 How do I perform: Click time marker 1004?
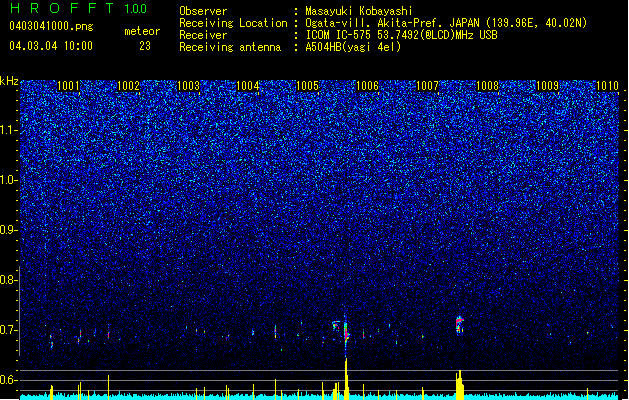248,86
